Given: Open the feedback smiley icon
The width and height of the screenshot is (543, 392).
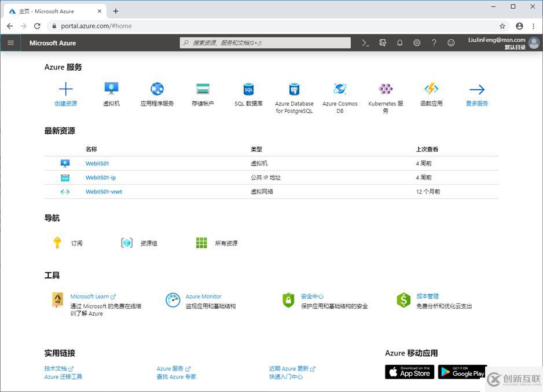Looking at the screenshot, I should [451, 43].
